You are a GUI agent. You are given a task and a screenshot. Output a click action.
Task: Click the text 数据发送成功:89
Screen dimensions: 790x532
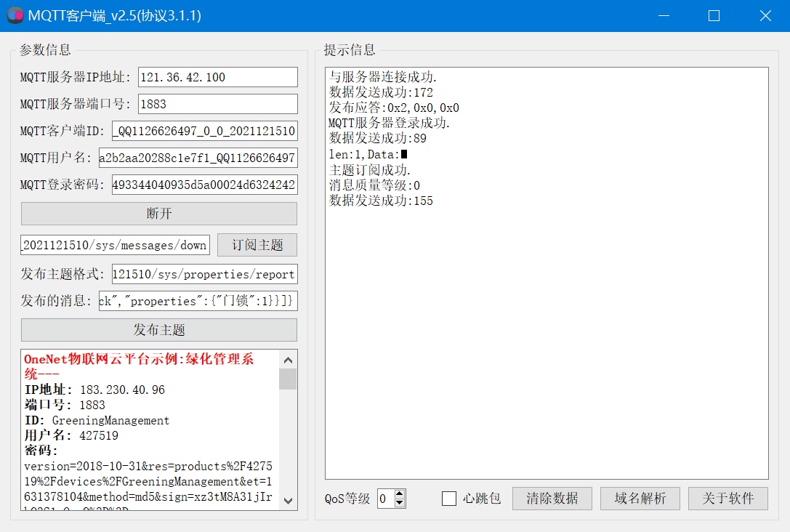pyautogui.click(x=378, y=138)
